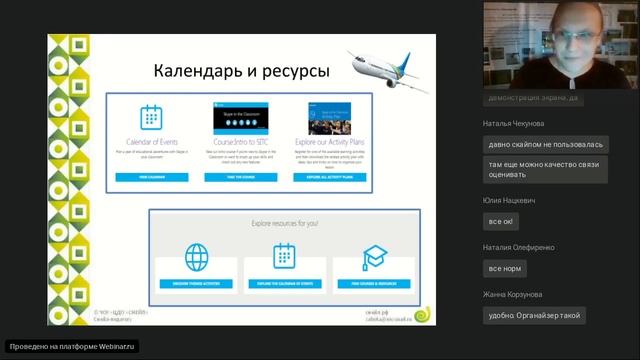The width and height of the screenshot is (640, 360).
Task: Click chat message "удобно. Органайзер такой"
Action: 534,316
